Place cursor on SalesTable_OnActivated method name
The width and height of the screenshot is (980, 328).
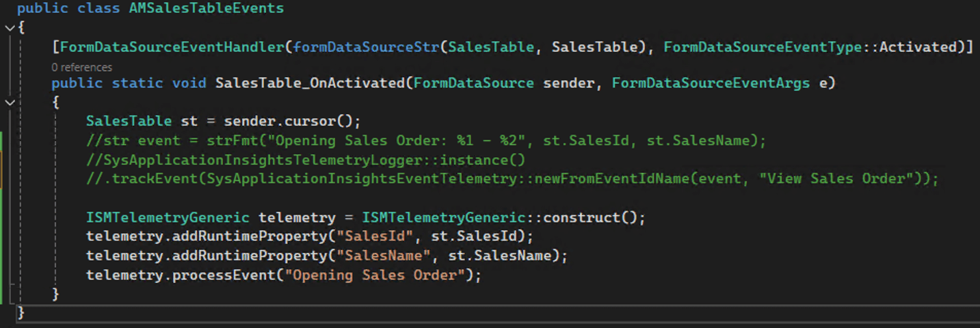tap(310, 83)
